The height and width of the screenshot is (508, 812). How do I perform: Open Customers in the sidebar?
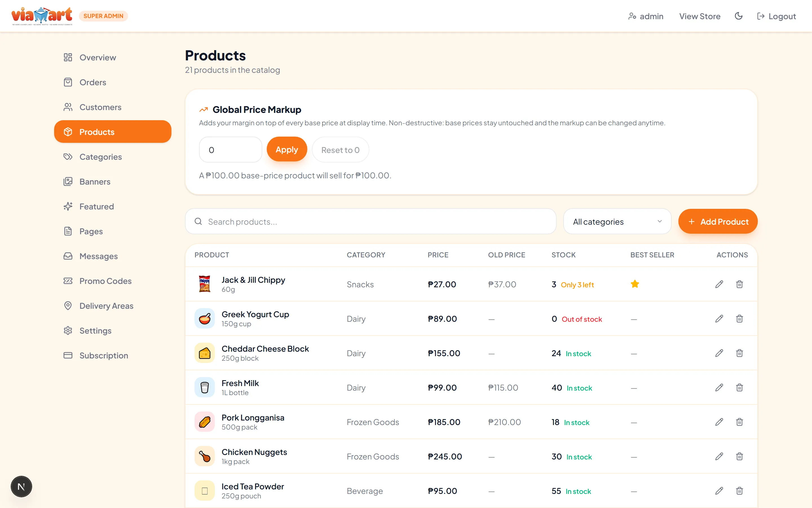pos(113,107)
